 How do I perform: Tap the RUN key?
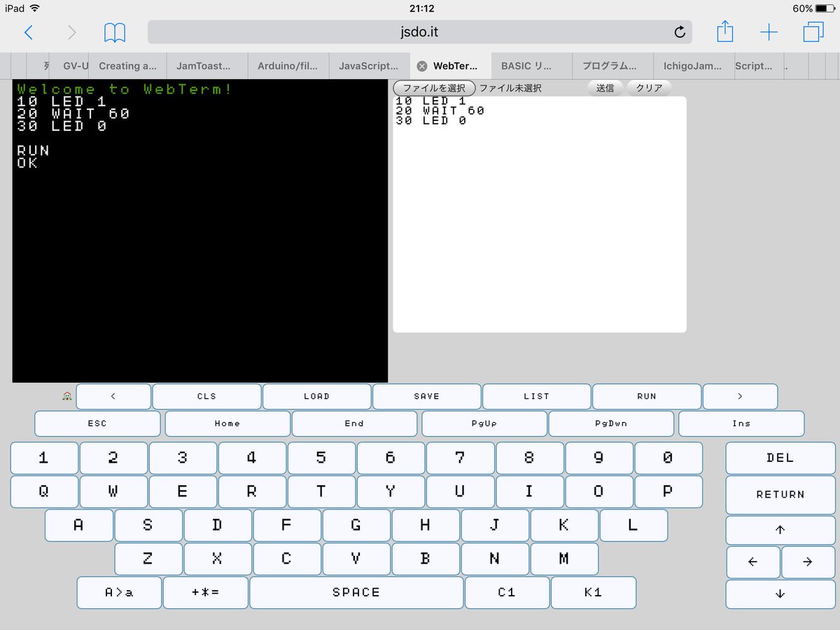[x=647, y=396]
